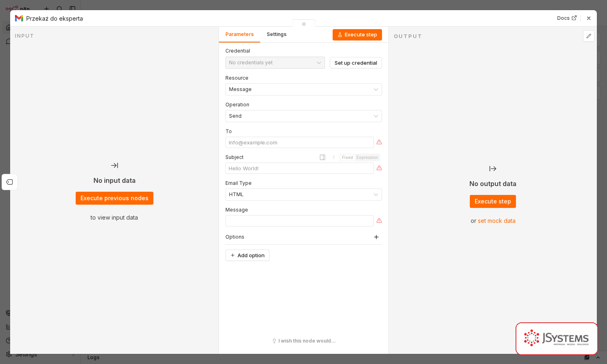Expand the Resource dropdown showing Message
The image size is (607, 364).
[303, 89]
